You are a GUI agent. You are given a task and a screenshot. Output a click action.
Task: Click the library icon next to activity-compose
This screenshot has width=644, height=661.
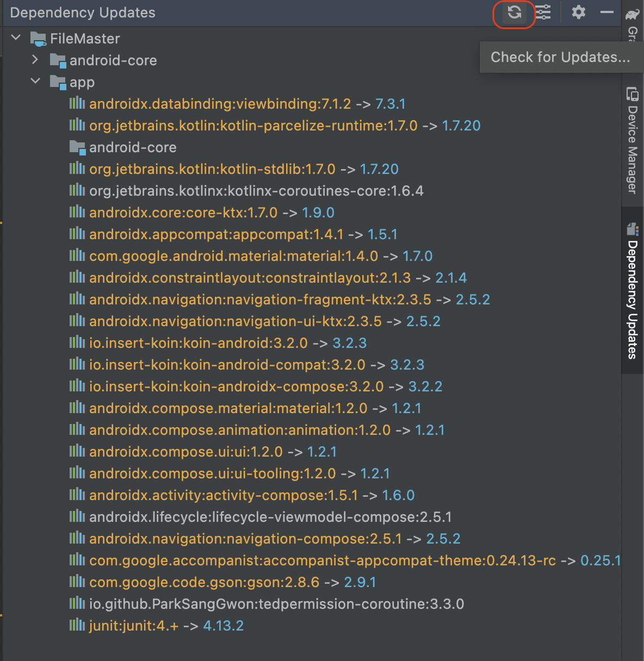(77, 495)
